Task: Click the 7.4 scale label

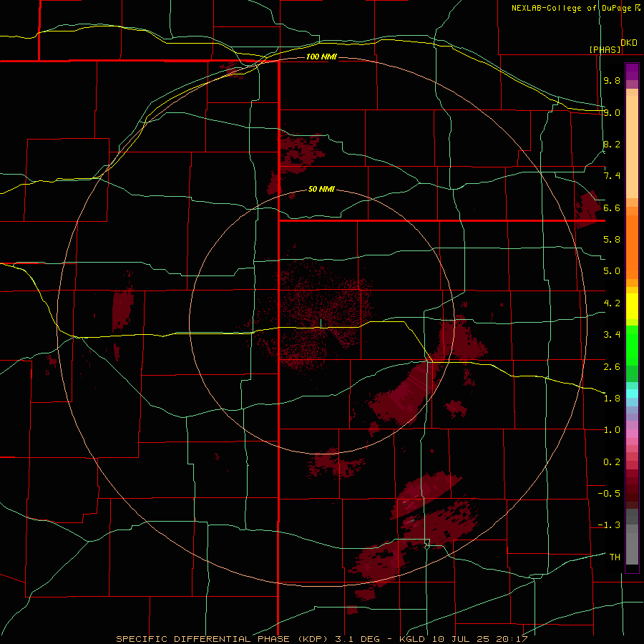Action: point(612,176)
